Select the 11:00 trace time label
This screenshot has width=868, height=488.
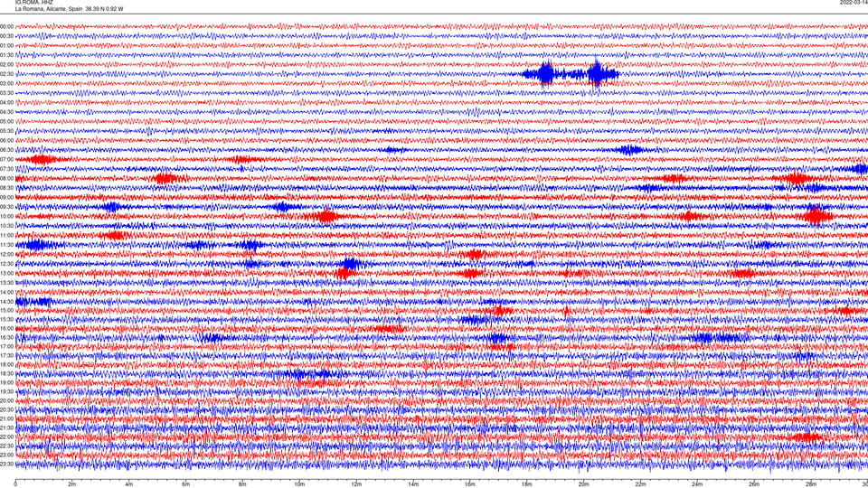(x=6, y=235)
